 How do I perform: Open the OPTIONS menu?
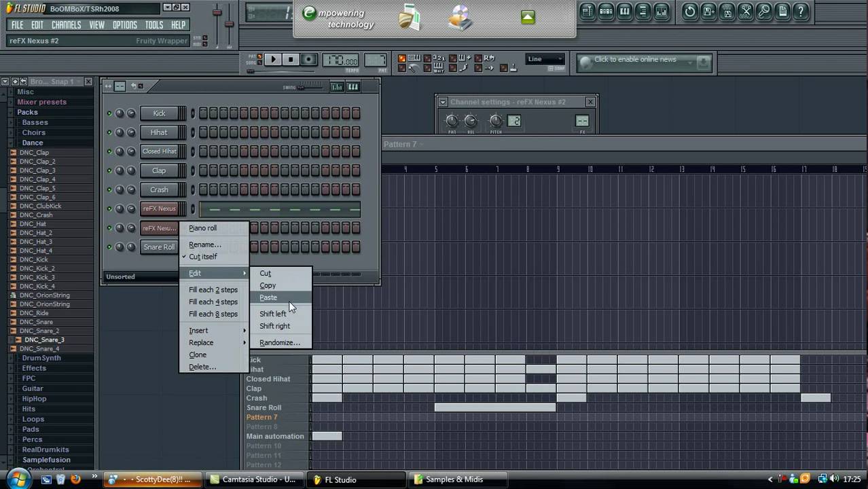[x=125, y=25]
